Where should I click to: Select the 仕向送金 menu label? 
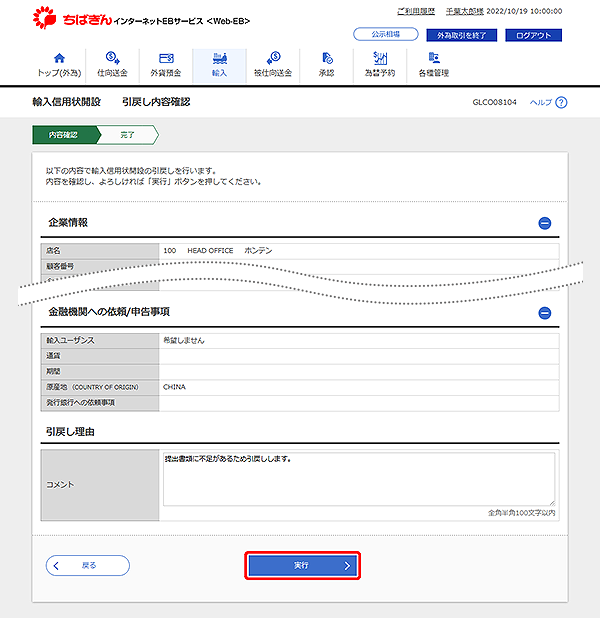click(112, 73)
